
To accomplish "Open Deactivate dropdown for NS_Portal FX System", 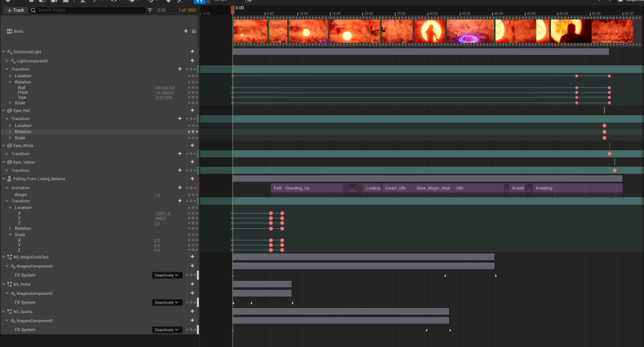I will pyautogui.click(x=167, y=302).
